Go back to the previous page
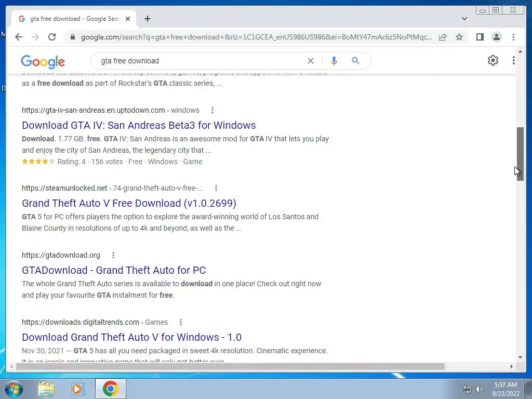532x399 pixels. [19, 37]
